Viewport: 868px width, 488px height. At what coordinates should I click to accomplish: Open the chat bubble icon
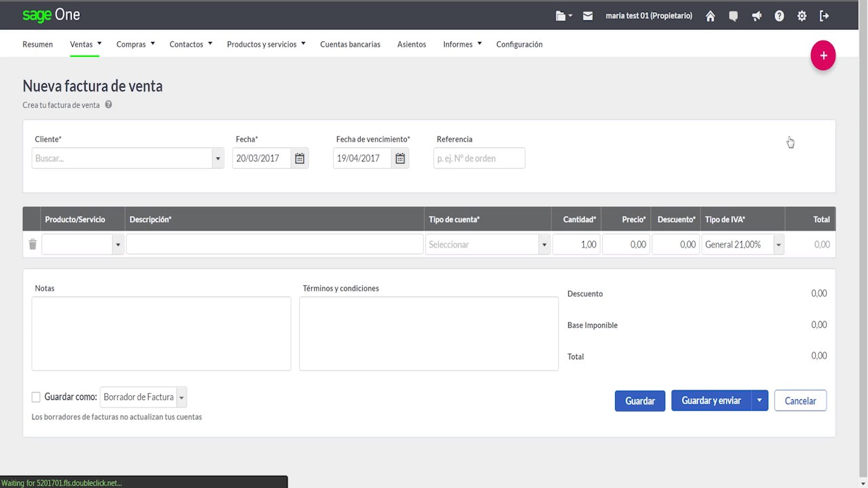[733, 16]
